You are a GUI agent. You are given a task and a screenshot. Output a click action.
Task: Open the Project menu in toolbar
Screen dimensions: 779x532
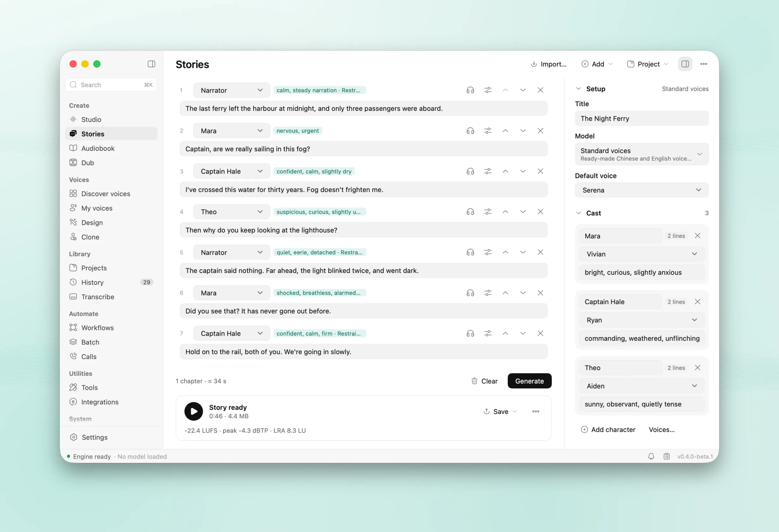[647, 64]
